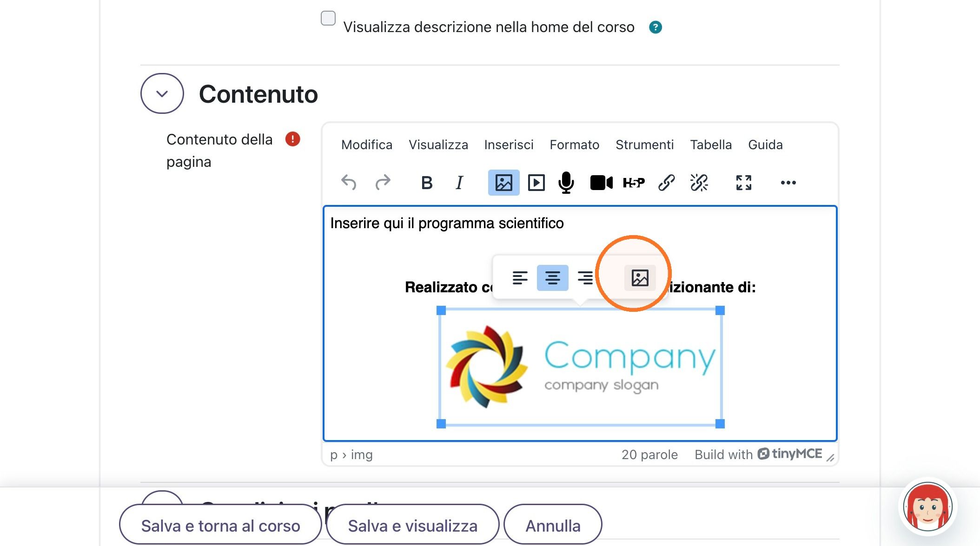Open the Formato menu

[x=574, y=145]
